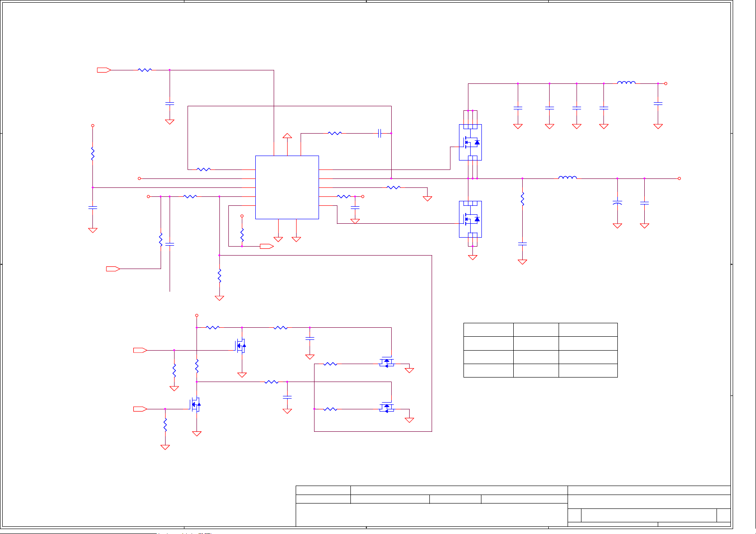The width and height of the screenshot is (756, 534).
Task: Click the terminal circle after the top-right inductor
Action: [x=666, y=83]
